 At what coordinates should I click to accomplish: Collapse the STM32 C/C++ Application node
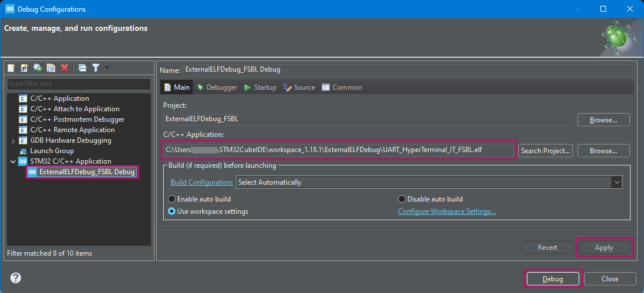point(13,161)
